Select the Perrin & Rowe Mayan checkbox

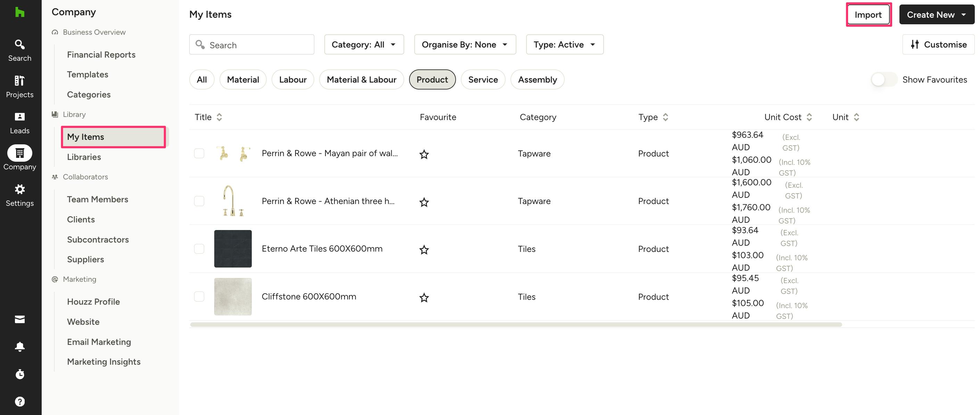click(x=199, y=153)
